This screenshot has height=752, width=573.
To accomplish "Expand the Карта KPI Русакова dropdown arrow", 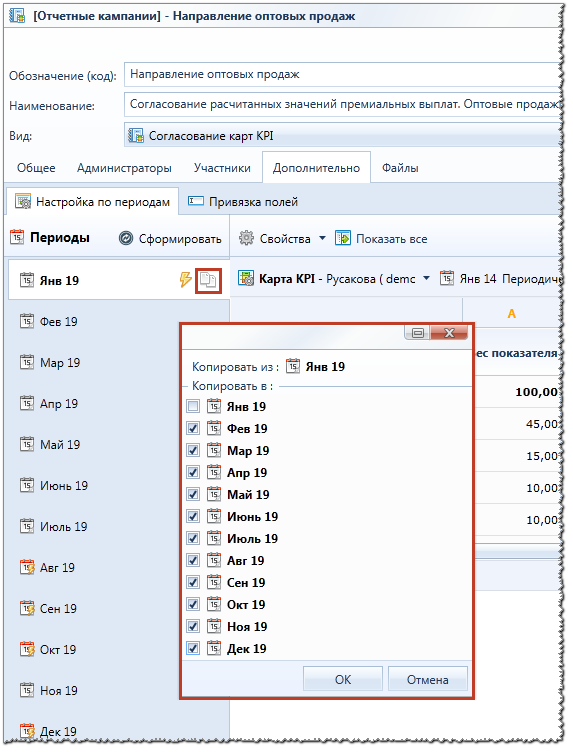I will click(426, 279).
